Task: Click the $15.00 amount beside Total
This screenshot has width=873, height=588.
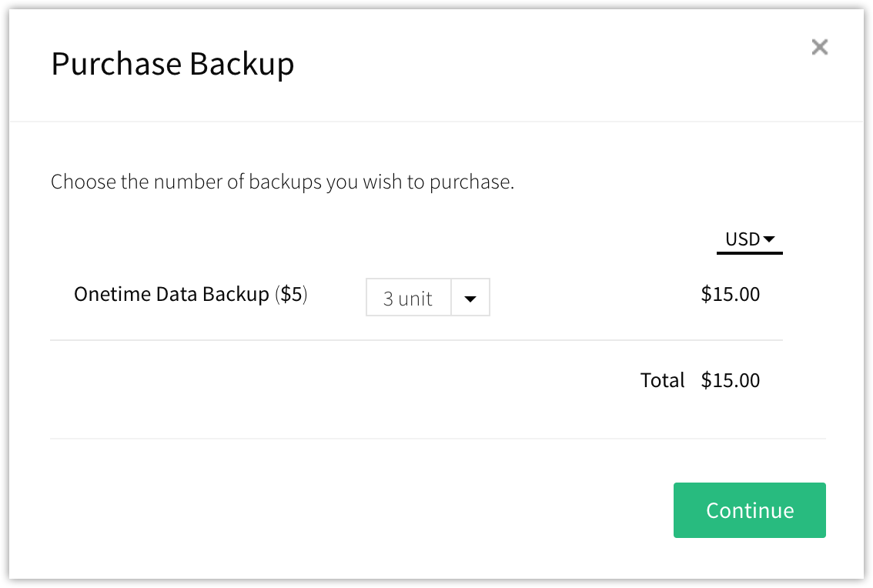Action: pyautogui.click(x=730, y=380)
